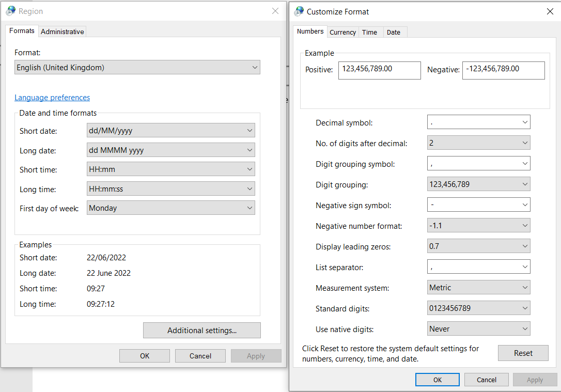Click Cancel in the Region window
The image size is (561, 392).
point(200,356)
